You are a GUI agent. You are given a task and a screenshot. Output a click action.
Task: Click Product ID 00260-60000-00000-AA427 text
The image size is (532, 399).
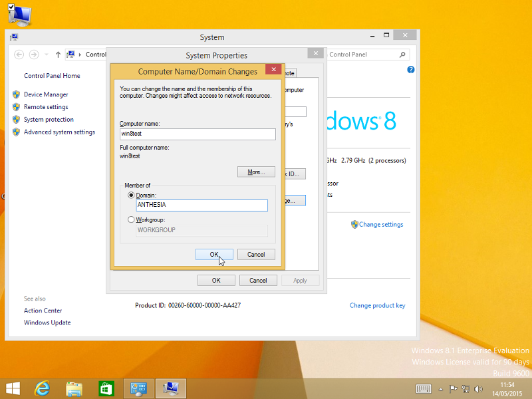[188, 305]
